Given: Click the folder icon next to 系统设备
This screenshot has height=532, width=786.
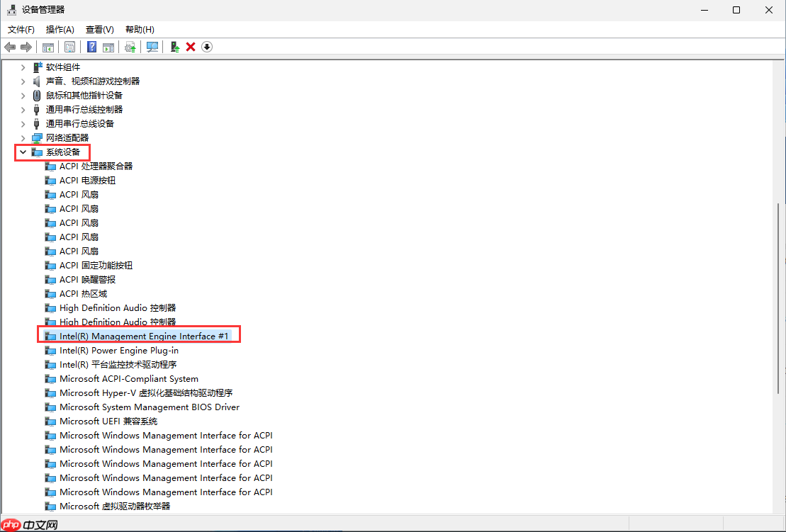Looking at the screenshot, I should click(x=37, y=152).
